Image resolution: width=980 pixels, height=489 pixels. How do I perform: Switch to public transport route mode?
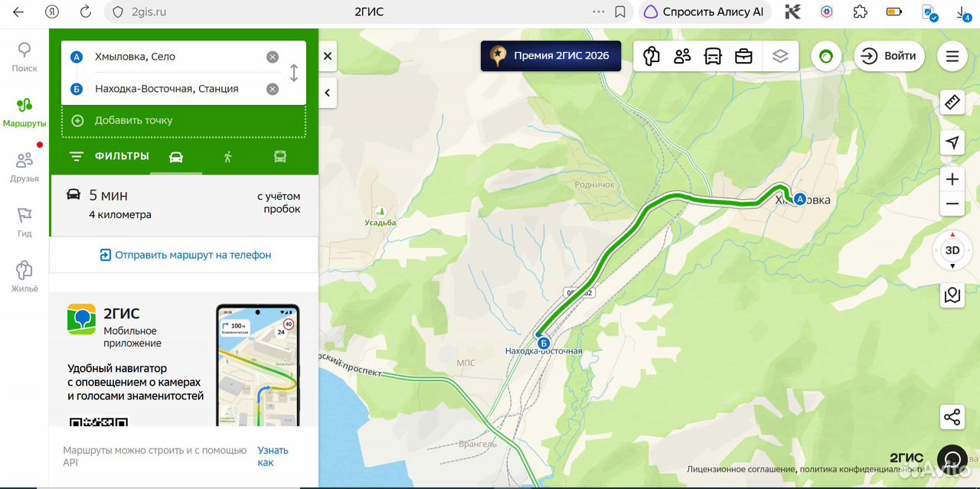point(280,157)
